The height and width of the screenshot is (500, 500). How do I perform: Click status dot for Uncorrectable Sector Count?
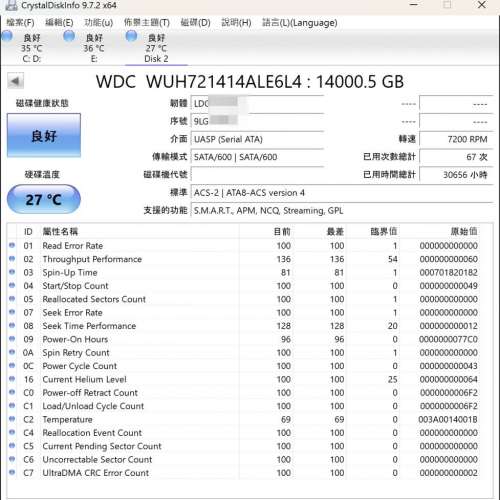click(12, 459)
